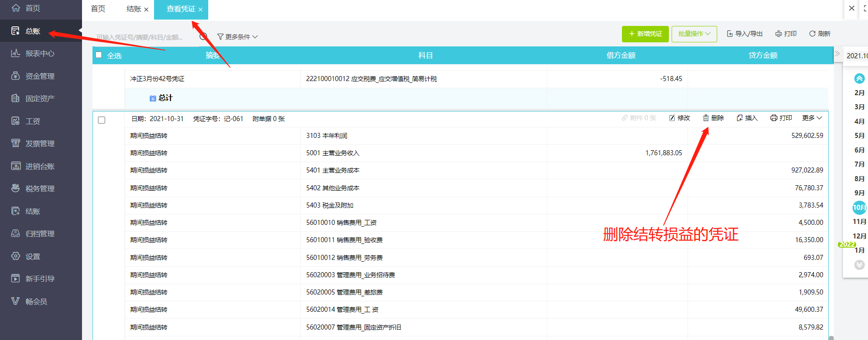Check the checkbox for voucher 记-061
Screen dimensions: 868x340
(102, 120)
